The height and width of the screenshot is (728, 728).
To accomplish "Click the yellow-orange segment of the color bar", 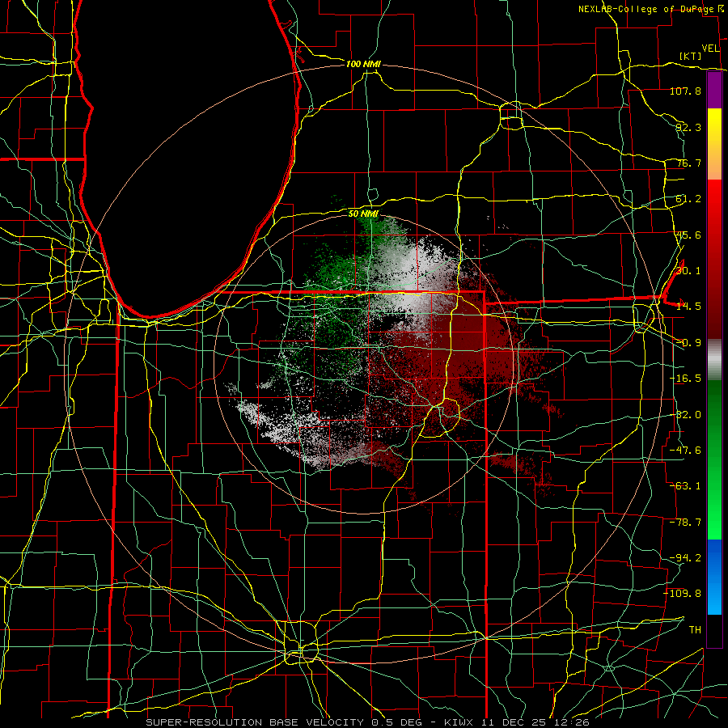I will pyautogui.click(x=714, y=144).
